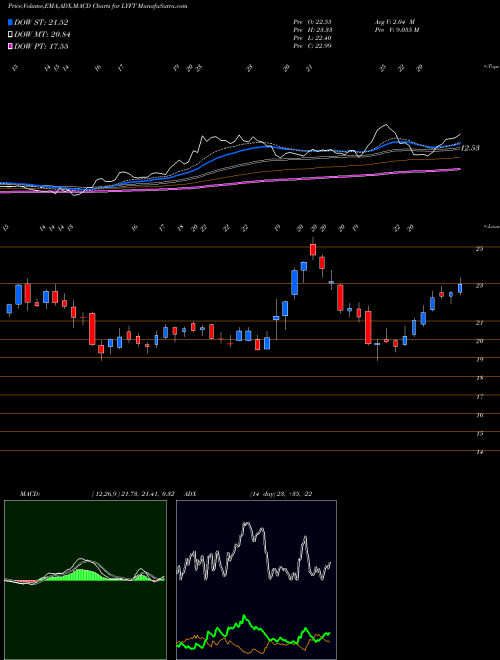This screenshot has width=500, height=660.
Task: Click the 20 price axis label
Action: [x=479, y=341]
